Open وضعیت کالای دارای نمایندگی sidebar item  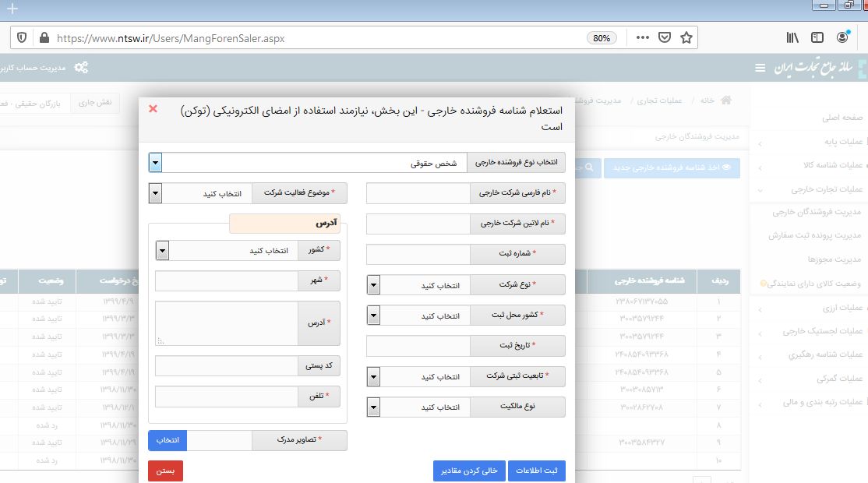click(813, 284)
